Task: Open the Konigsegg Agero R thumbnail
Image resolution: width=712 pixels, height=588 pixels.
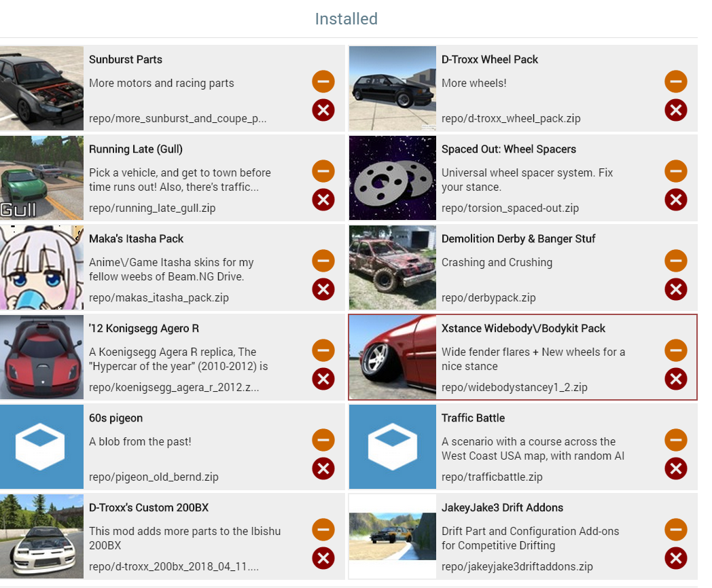Action: click(x=41, y=357)
